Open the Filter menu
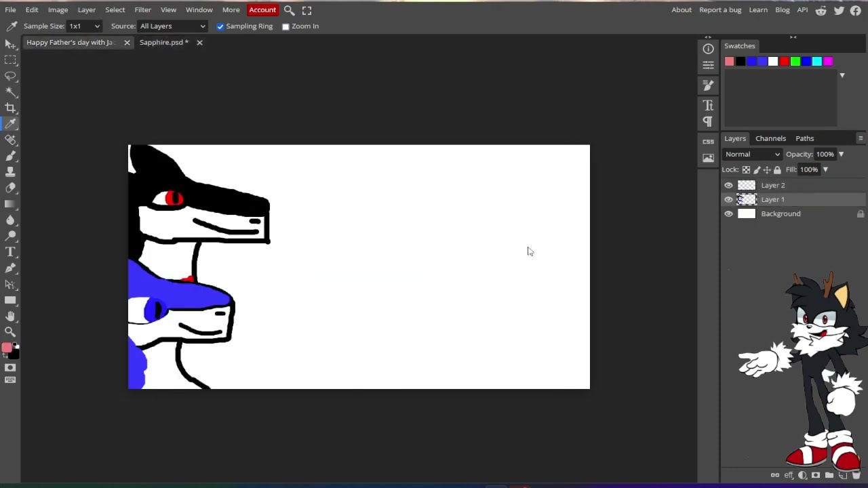Viewport: 868px width, 488px height. 142,10
